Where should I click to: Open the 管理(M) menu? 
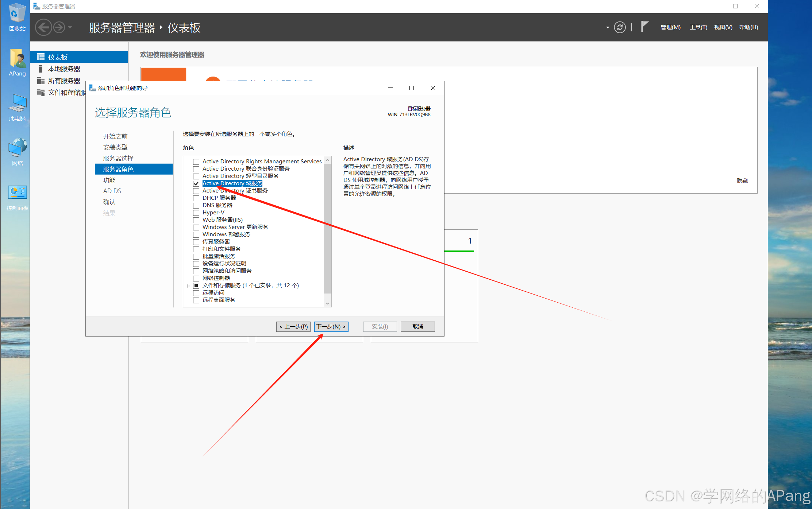(x=670, y=27)
